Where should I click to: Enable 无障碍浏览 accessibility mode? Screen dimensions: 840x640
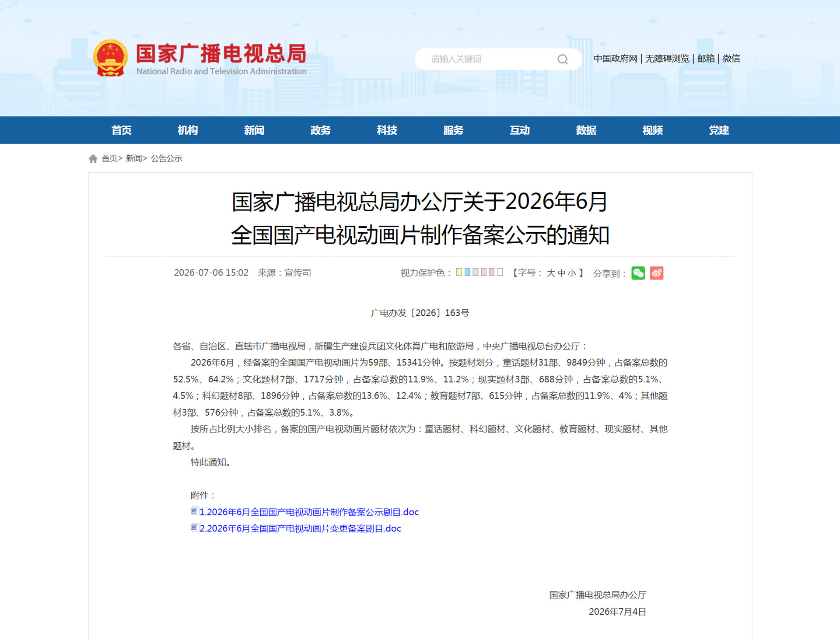[x=667, y=59]
